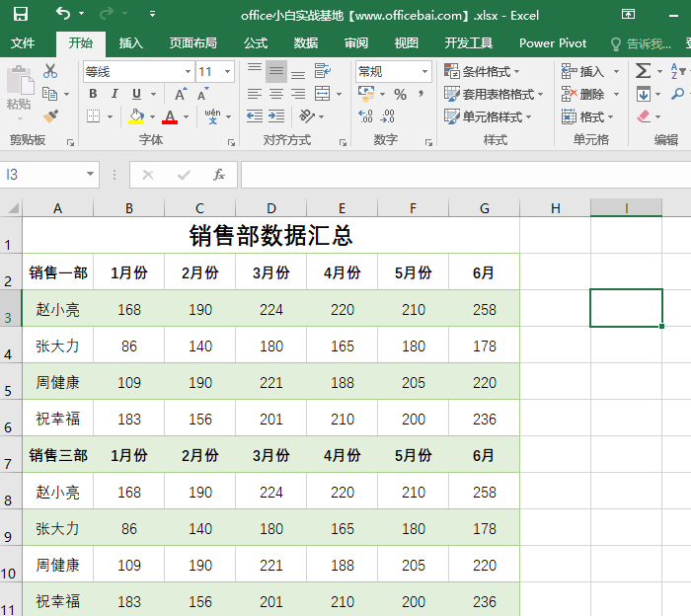Center text horizontally
691x616 pixels.
click(276, 94)
